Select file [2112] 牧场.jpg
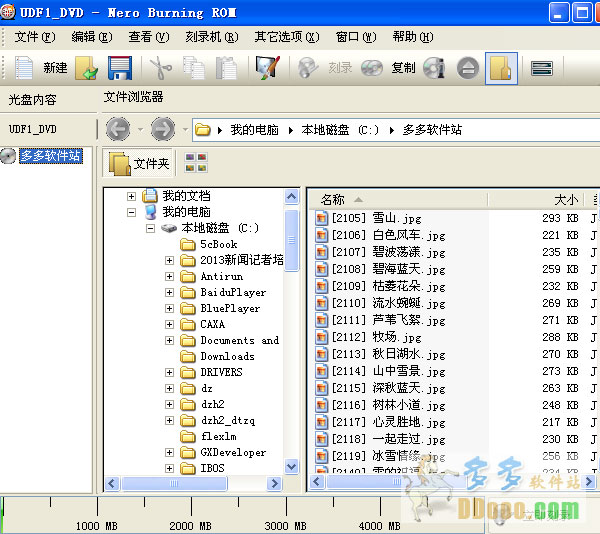The height and width of the screenshot is (534, 600). coord(376,337)
